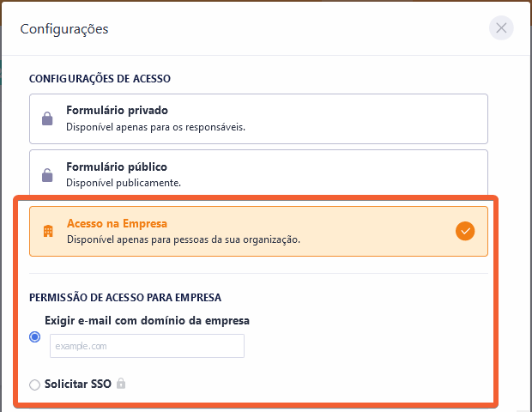Screen dimensions: 532x412
Task: Choose the Formulário público title
Action: click(117, 167)
